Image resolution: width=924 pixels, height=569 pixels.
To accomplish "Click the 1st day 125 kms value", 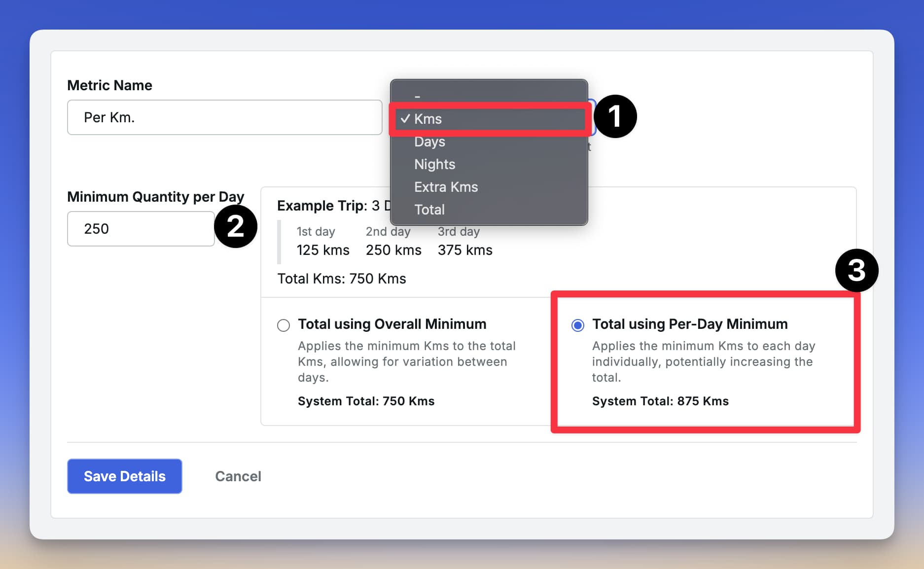I will tap(323, 250).
